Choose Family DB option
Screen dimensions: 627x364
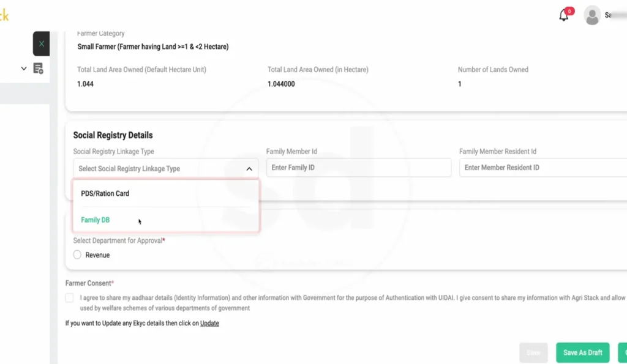(x=166, y=220)
